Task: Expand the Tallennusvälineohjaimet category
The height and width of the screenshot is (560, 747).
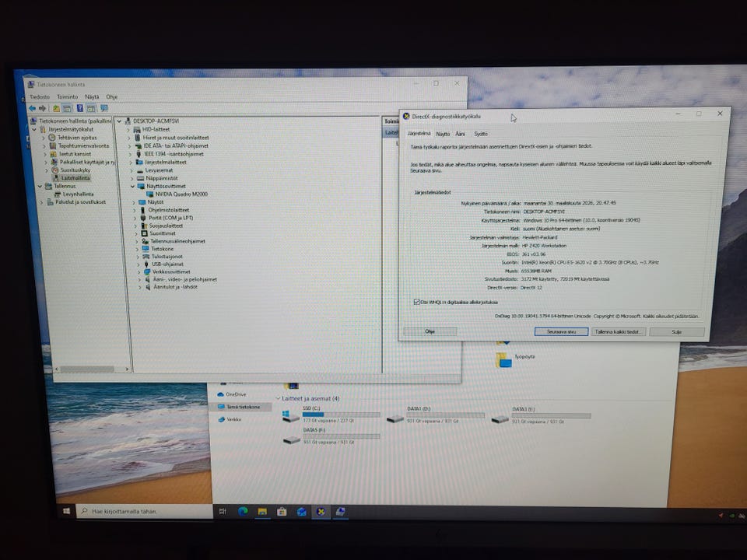Action: point(137,241)
